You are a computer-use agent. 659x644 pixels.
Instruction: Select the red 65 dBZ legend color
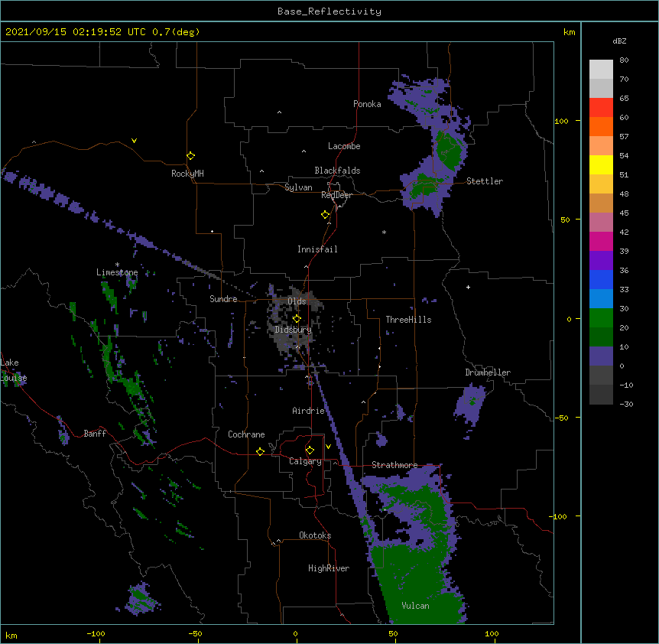pos(601,107)
